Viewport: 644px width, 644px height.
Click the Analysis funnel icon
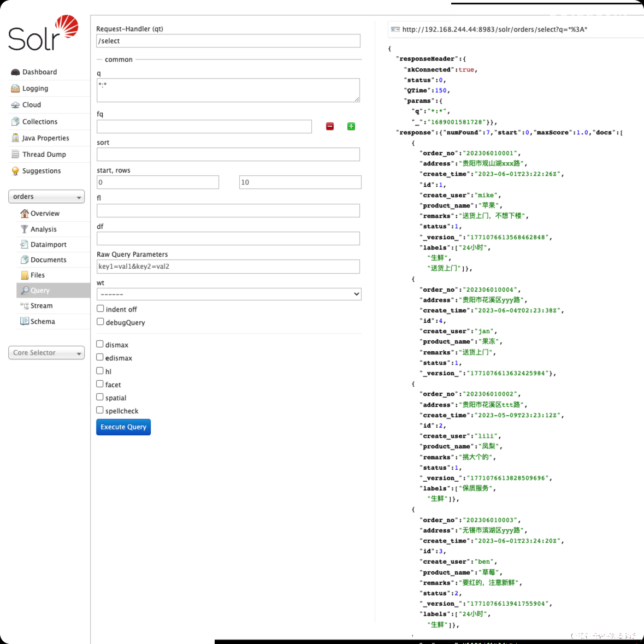pyautogui.click(x=25, y=229)
